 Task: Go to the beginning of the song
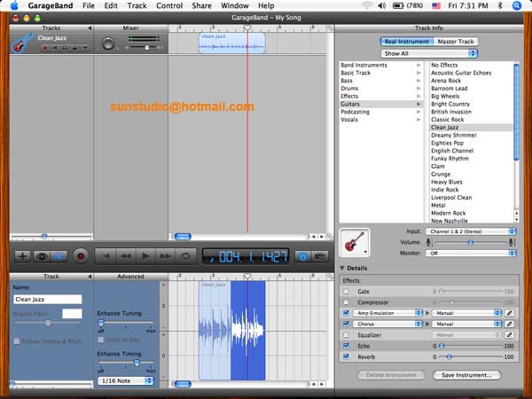(x=106, y=256)
